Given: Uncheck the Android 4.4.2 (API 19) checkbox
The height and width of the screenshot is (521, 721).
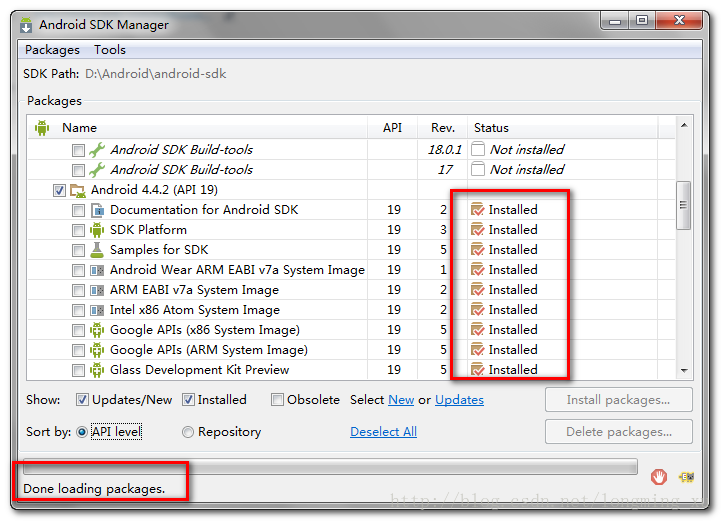Looking at the screenshot, I should point(59,190).
